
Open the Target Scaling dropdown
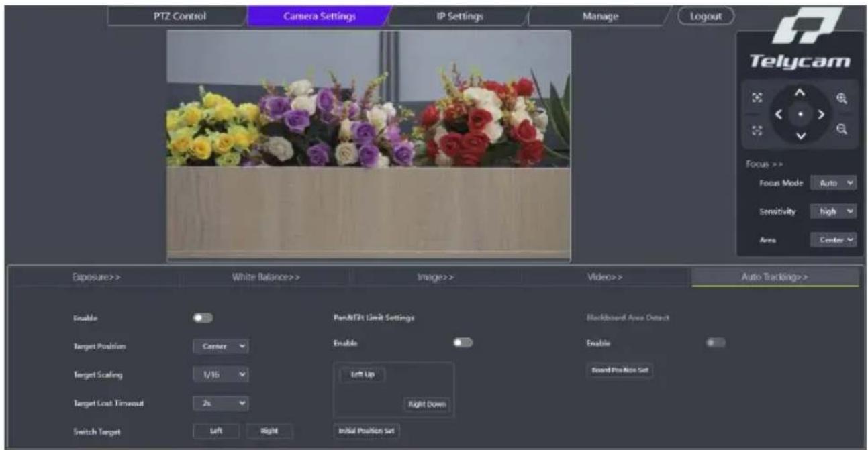pos(221,376)
